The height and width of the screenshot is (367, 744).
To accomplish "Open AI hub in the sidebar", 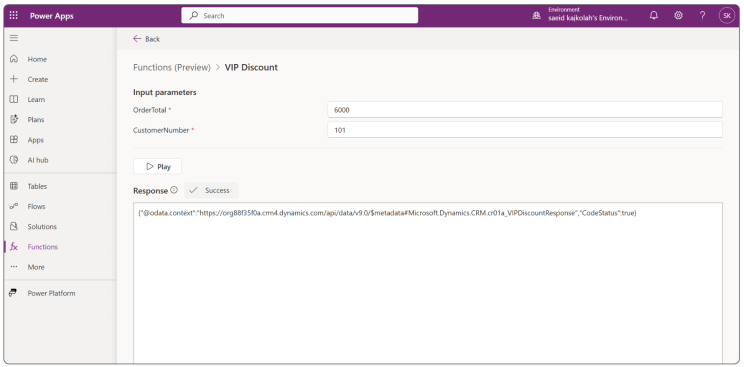I will (38, 160).
